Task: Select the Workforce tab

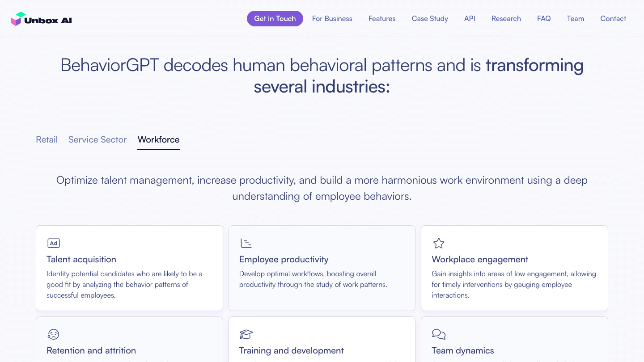Action: 159,139
